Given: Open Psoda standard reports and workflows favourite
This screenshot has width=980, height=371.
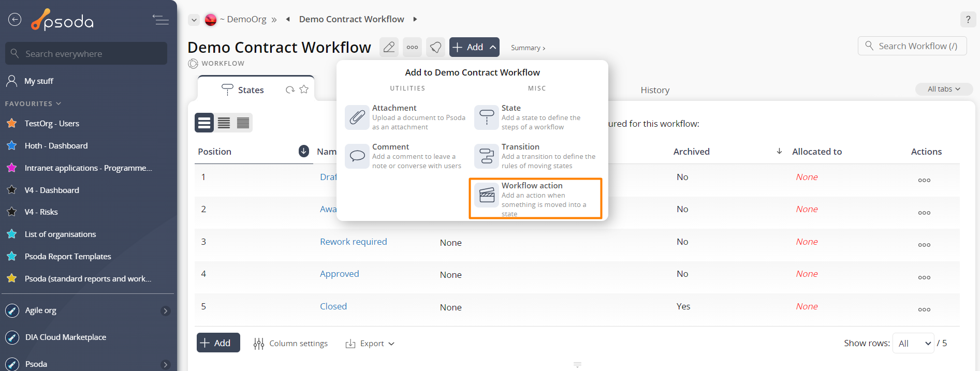Looking at the screenshot, I should [x=88, y=279].
